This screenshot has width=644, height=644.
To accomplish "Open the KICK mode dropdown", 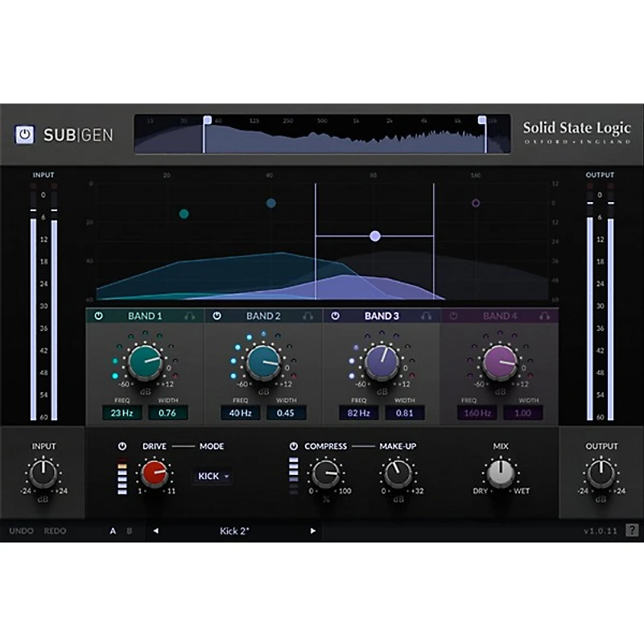I will click(x=213, y=476).
